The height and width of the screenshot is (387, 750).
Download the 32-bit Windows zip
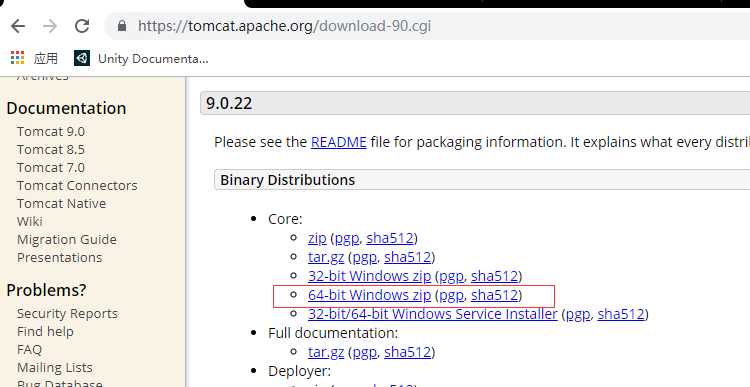pyautogui.click(x=369, y=276)
